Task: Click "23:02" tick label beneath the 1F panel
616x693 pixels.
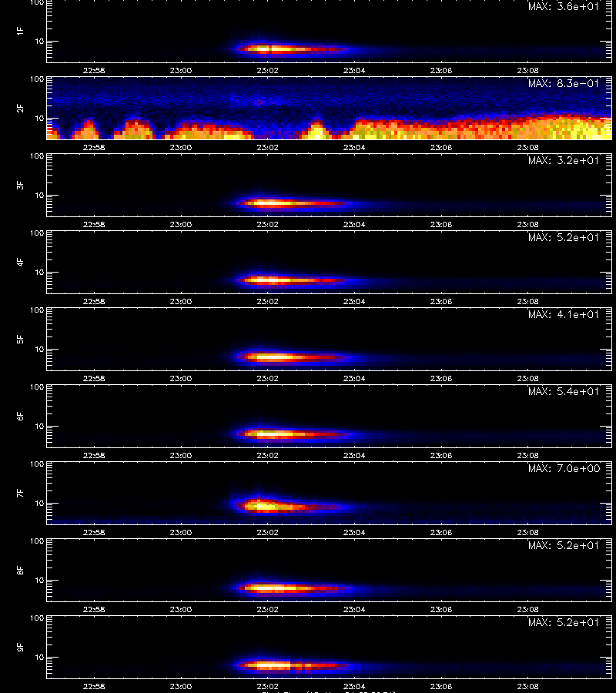Action: (x=267, y=70)
